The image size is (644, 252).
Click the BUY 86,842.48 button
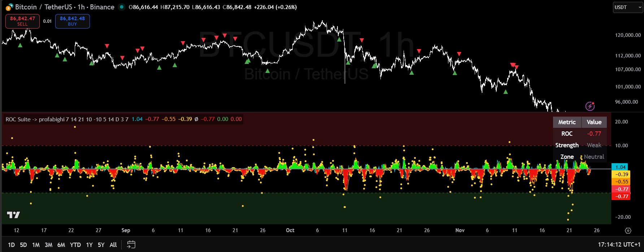coord(72,21)
